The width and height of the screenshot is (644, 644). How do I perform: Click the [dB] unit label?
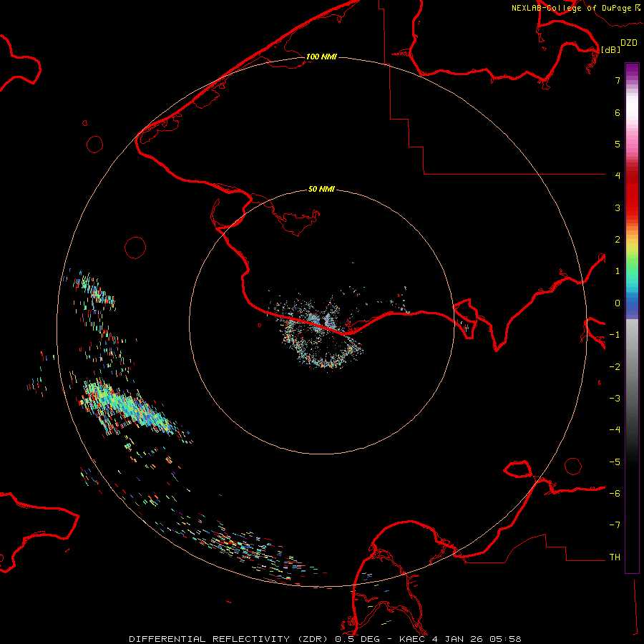[611, 49]
